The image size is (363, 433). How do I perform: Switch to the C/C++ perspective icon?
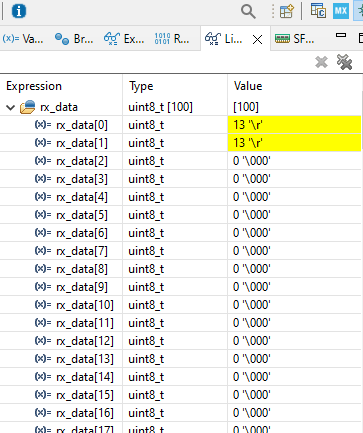(318, 11)
